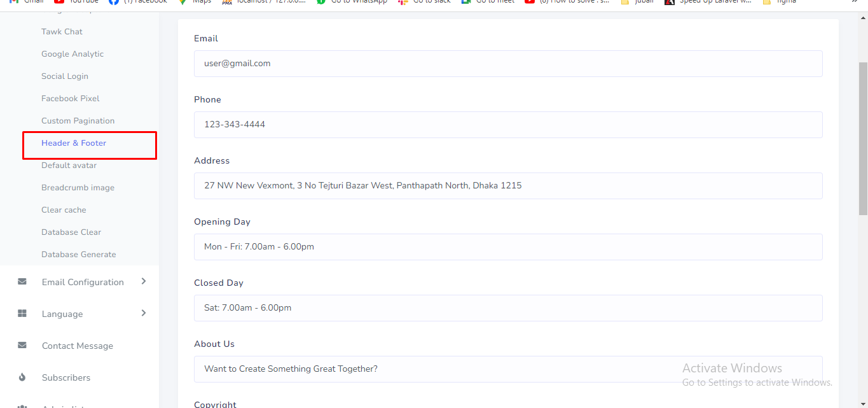The image size is (868, 408).
Task: Select Facebook Pixel in sidebar
Action: pyautogui.click(x=71, y=99)
